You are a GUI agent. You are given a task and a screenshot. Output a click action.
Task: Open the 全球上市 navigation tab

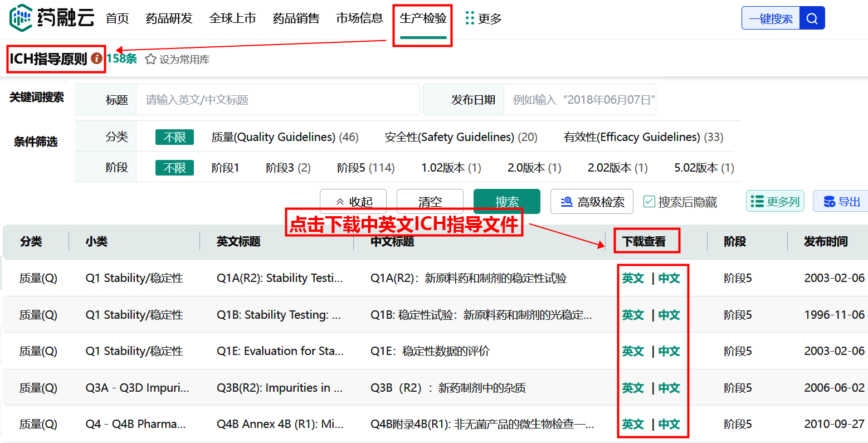click(232, 18)
